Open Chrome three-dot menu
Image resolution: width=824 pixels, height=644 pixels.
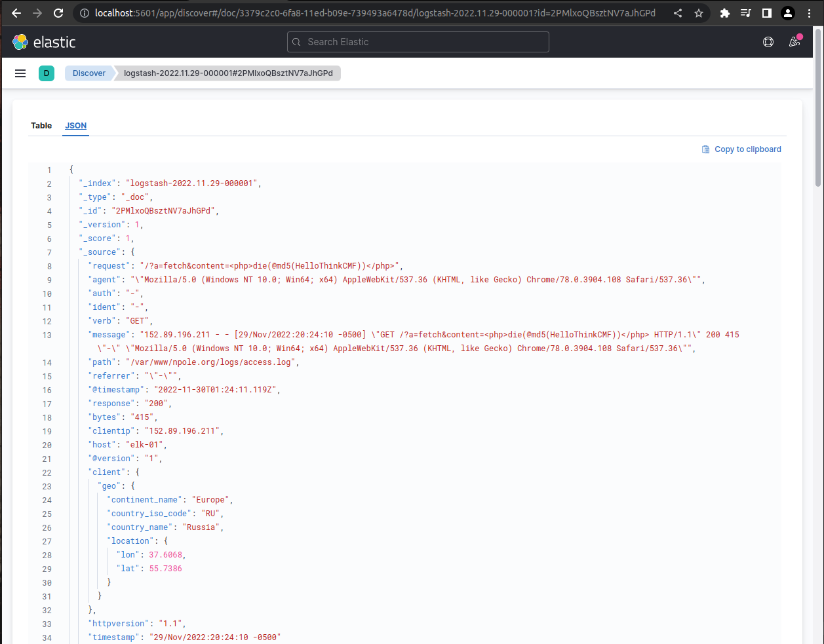pos(810,13)
